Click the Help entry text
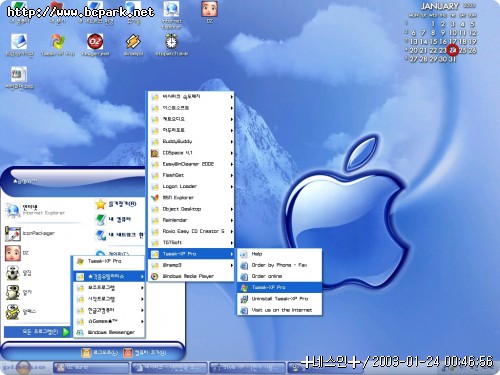 click(257, 254)
